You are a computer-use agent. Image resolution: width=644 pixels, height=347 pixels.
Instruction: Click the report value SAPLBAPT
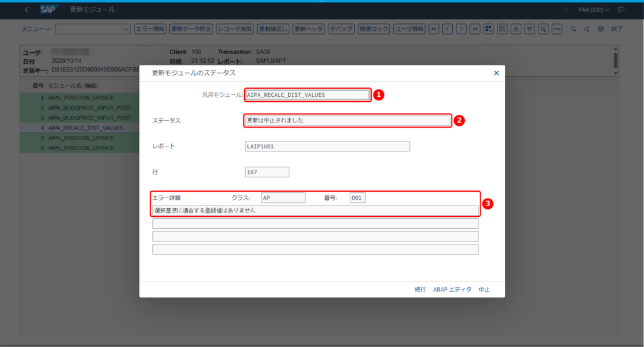pyautogui.click(x=271, y=60)
